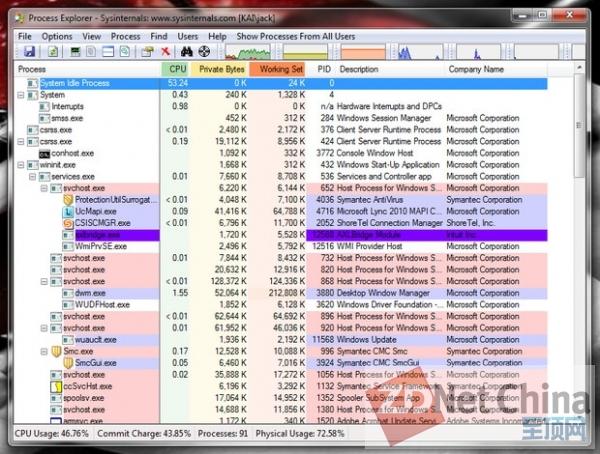Select the smss.exe process row
This screenshot has height=454, width=600.
point(281,118)
